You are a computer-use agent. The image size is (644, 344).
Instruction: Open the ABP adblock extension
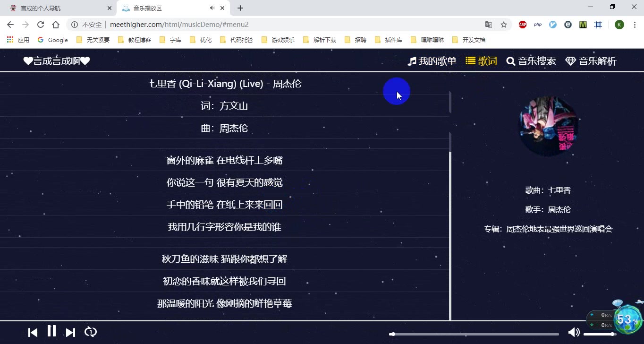pyautogui.click(x=523, y=25)
